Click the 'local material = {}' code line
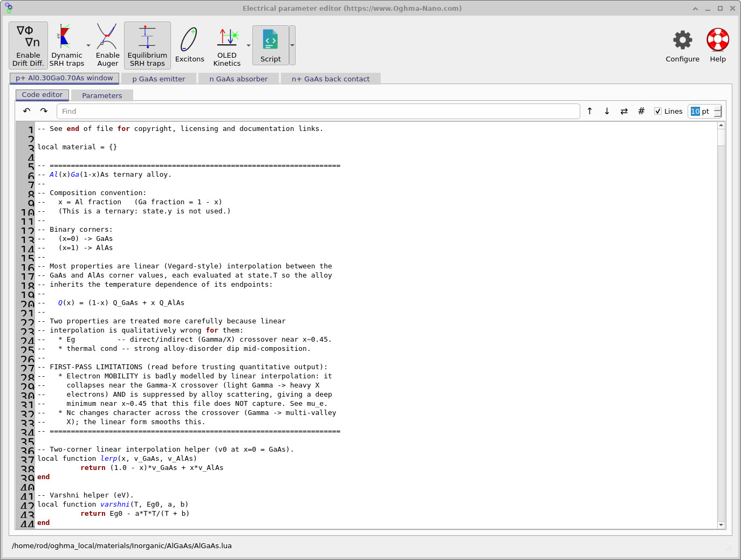Screen dimensions: 741x560 pyautogui.click(x=77, y=147)
